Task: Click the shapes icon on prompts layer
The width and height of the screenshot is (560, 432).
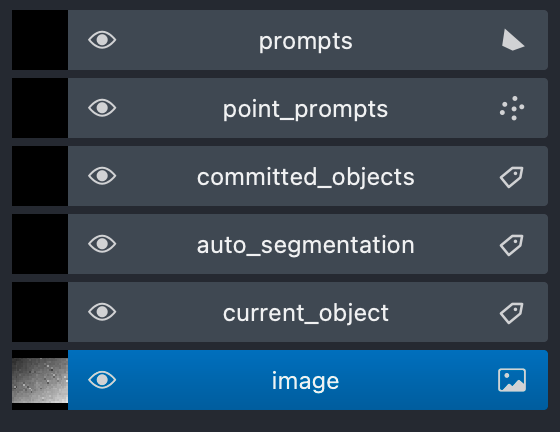Action: point(512,40)
